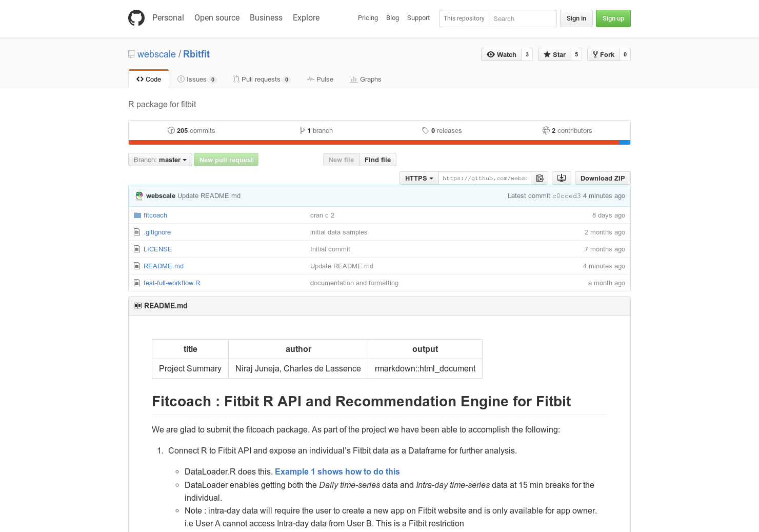Viewport: 759px width, 532px height.
Task: Open the search scope selector
Action: pos(463,18)
